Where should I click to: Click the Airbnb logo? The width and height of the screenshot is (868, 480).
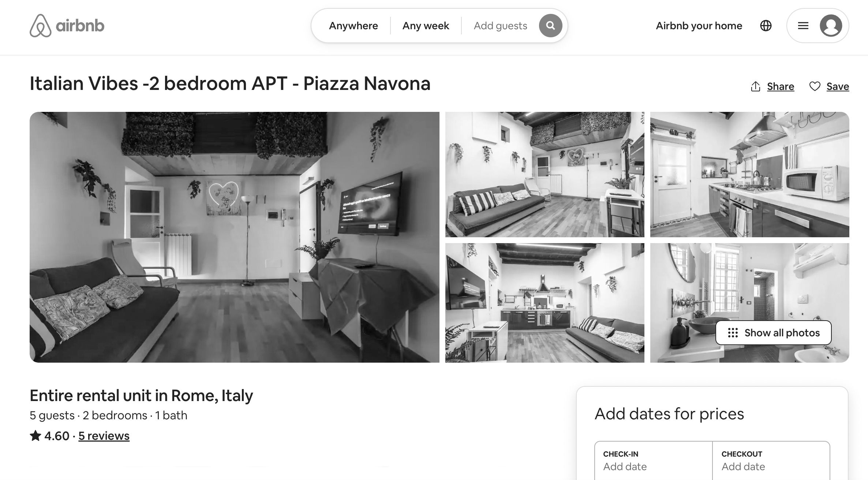pyautogui.click(x=67, y=26)
